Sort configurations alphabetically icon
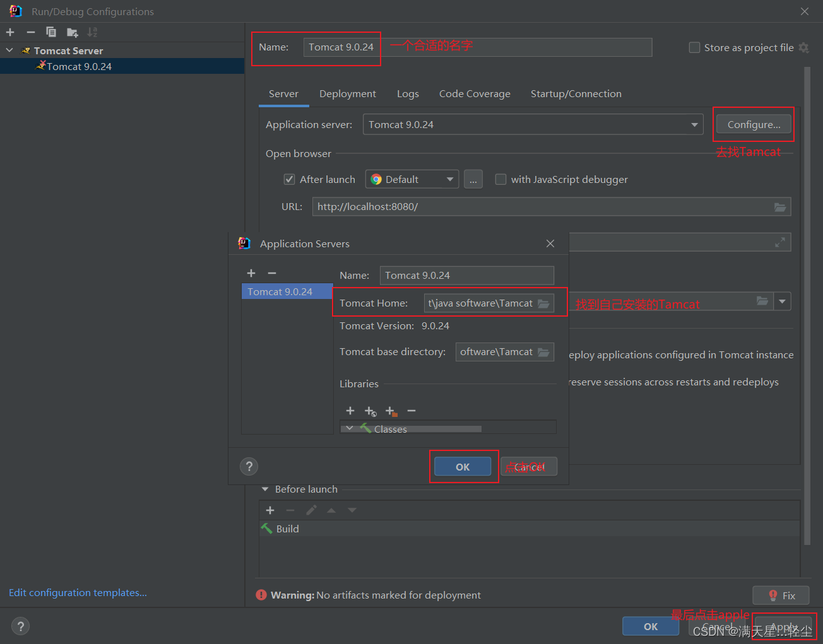 tap(92, 32)
